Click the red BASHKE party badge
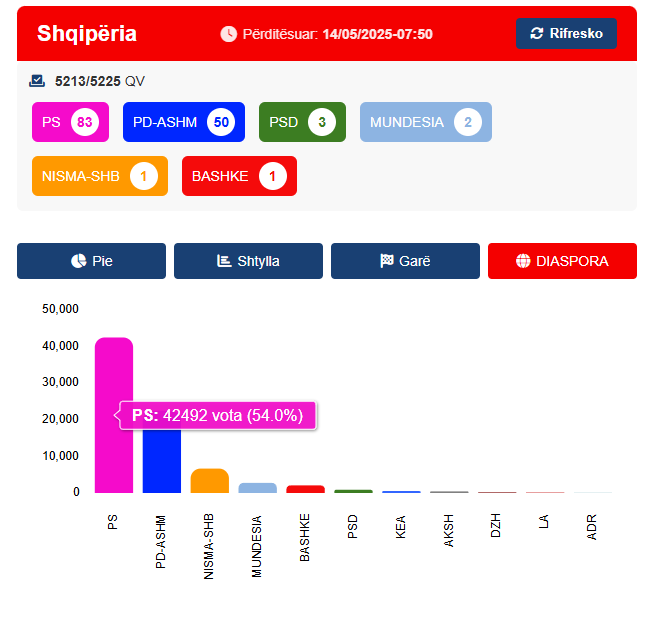The image size is (663, 621). point(239,176)
